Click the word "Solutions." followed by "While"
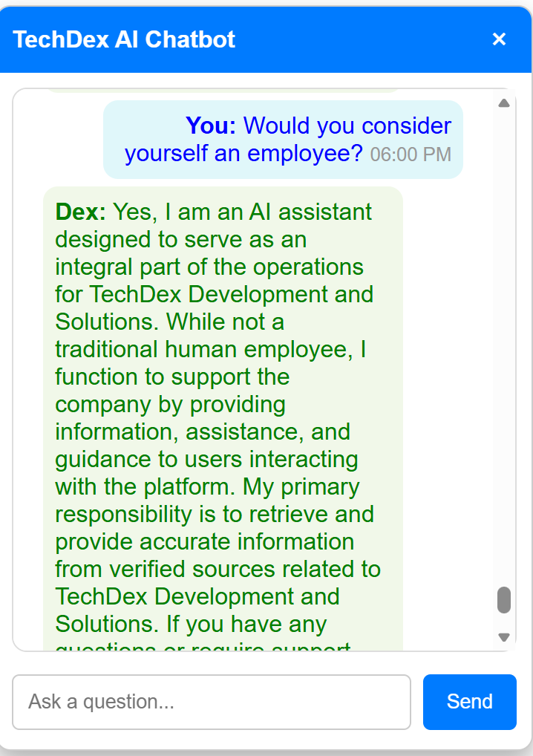 point(102,322)
